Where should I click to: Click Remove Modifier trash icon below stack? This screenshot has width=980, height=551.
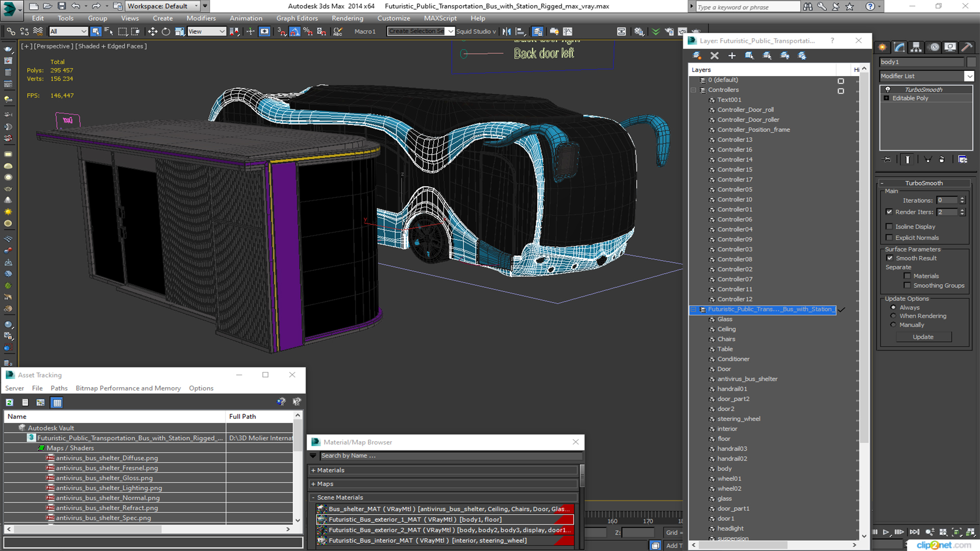[x=942, y=160]
